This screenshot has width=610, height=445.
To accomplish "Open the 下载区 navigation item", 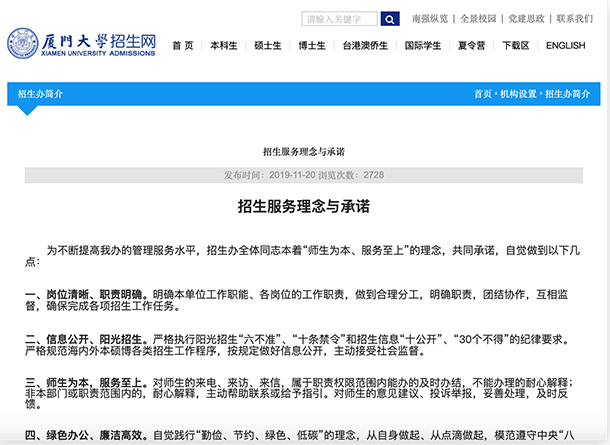I will tap(516, 46).
